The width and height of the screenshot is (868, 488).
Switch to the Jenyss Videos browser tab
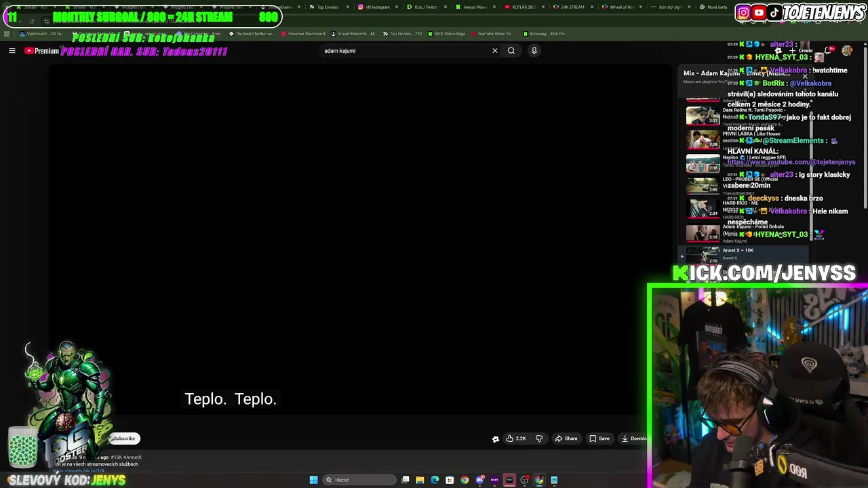coord(475,7)
